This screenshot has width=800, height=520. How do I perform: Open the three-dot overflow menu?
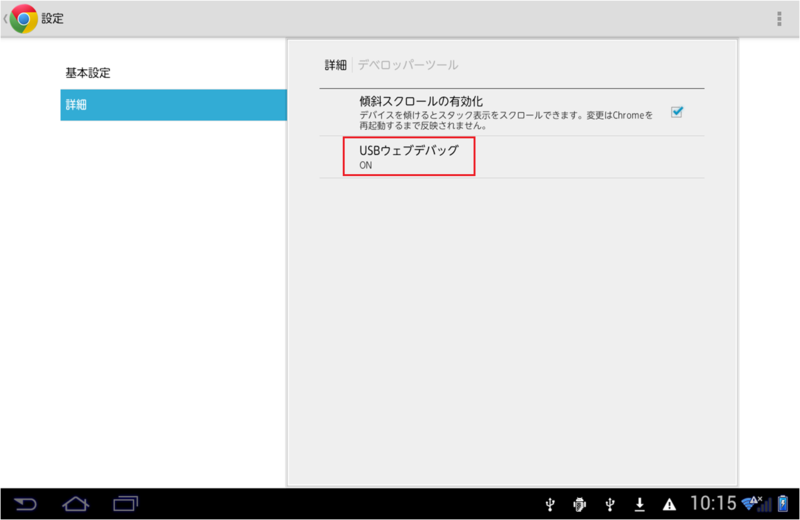pos(779,19)
